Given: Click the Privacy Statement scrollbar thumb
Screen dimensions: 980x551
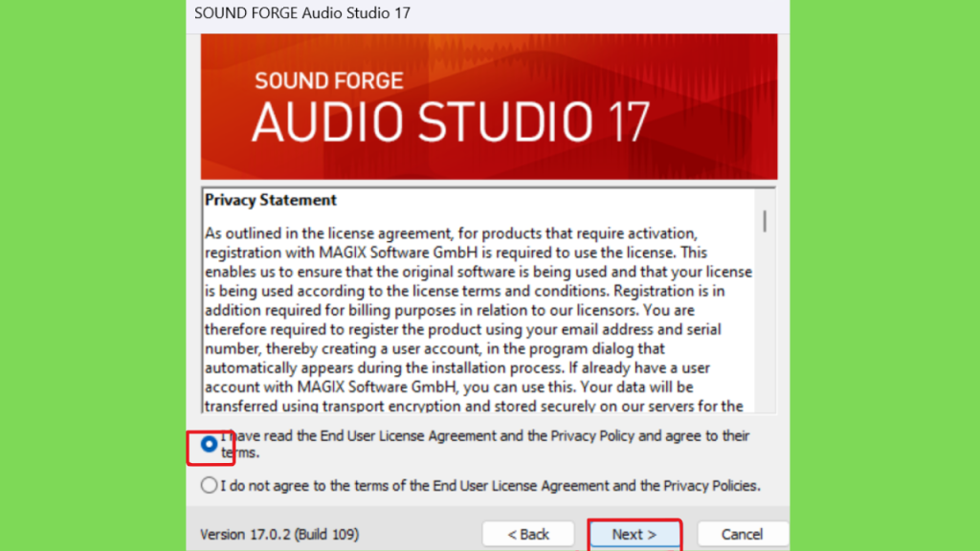Looking at the screenshot, I should [x=765, y=221].
